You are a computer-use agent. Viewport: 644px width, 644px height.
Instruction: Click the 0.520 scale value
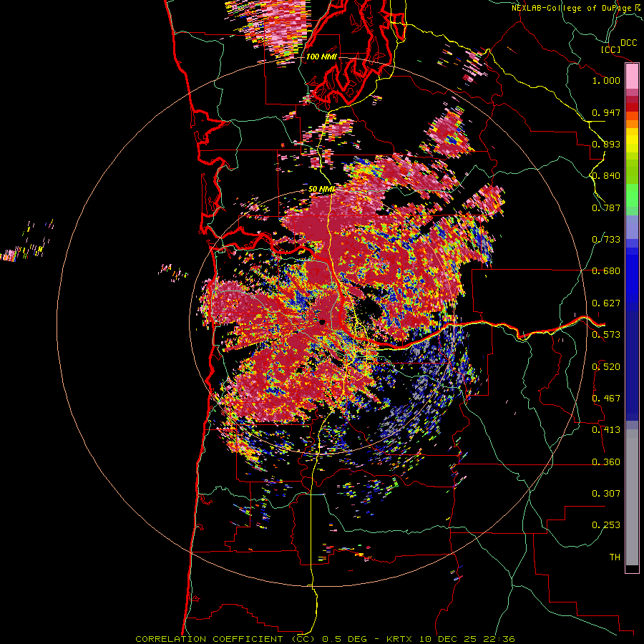(x=606, y=367)
